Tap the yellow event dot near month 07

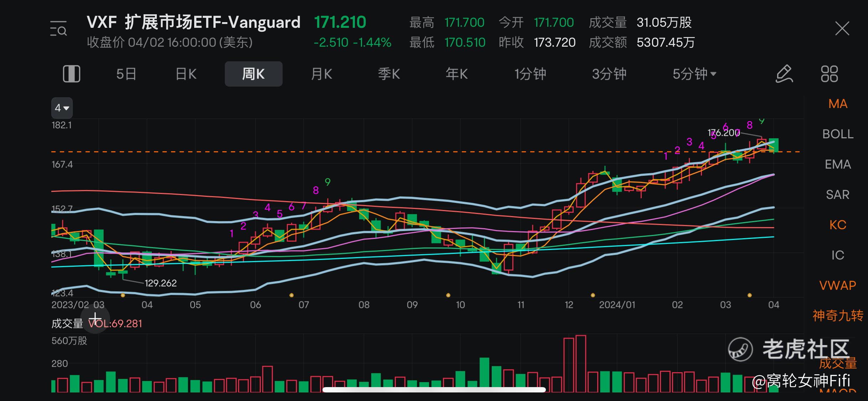(291, 295)
